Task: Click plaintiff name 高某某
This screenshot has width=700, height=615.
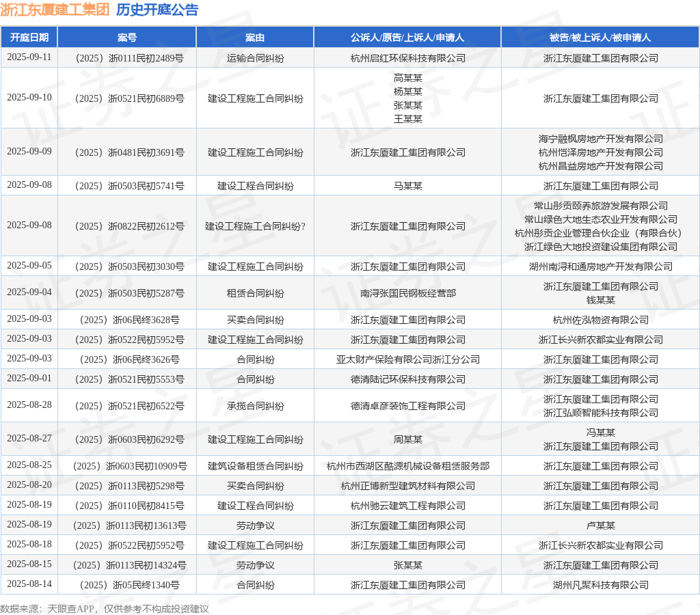Action: pyautogui.click(x=408, y=78)
